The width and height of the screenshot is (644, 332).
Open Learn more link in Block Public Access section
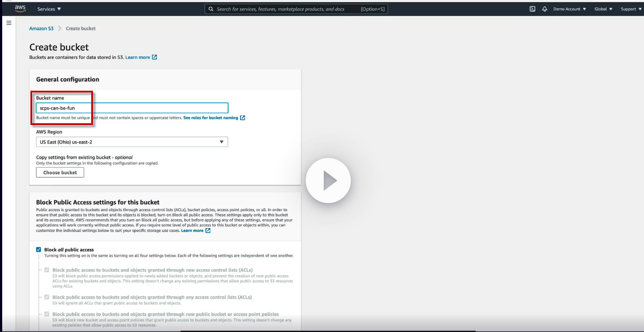coord(192,230)
